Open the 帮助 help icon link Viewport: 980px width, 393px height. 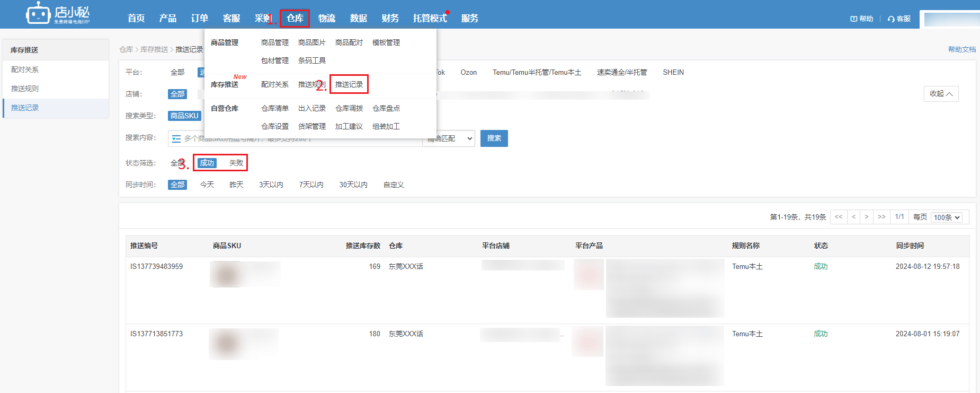[861, 19]
